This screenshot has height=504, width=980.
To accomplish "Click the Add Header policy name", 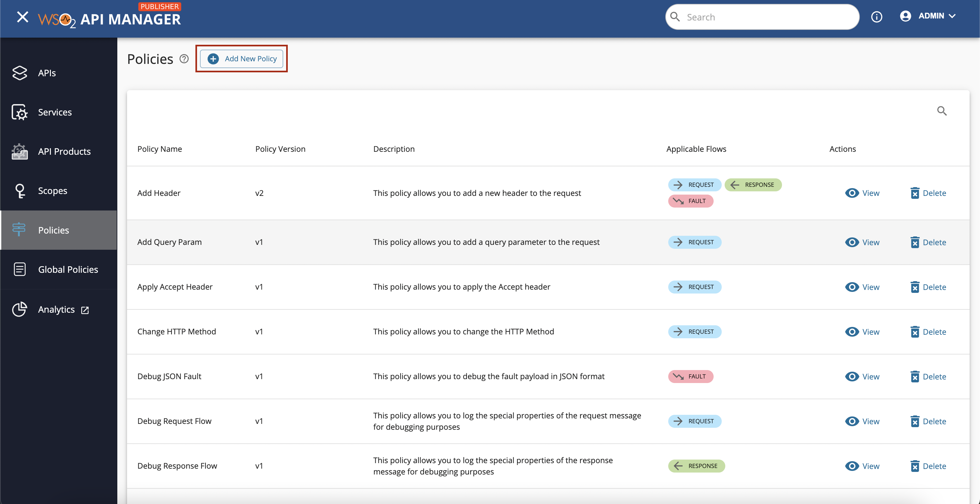I will [x=159, y=193].
